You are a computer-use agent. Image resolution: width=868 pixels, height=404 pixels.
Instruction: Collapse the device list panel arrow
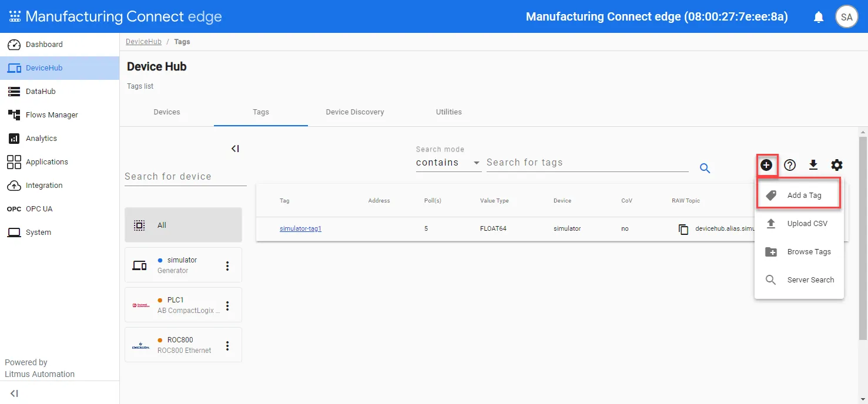(235, 149)
